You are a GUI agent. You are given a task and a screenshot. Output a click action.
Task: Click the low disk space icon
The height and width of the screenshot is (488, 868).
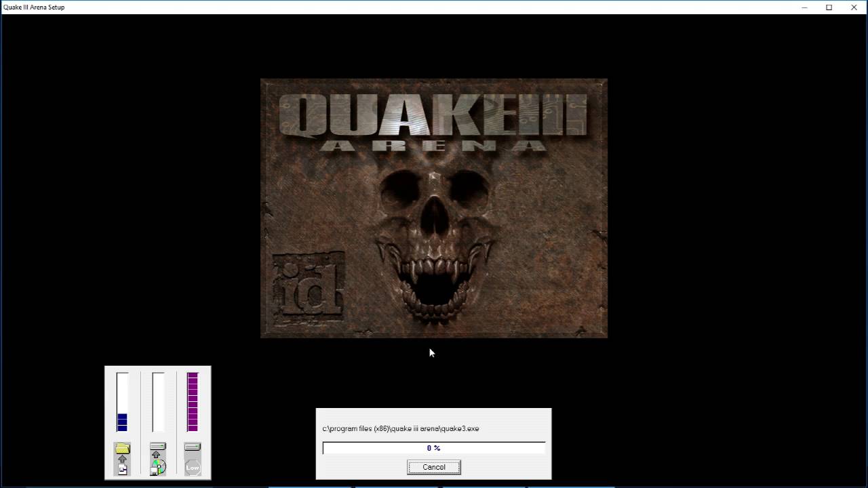click(x=193, y=459)
